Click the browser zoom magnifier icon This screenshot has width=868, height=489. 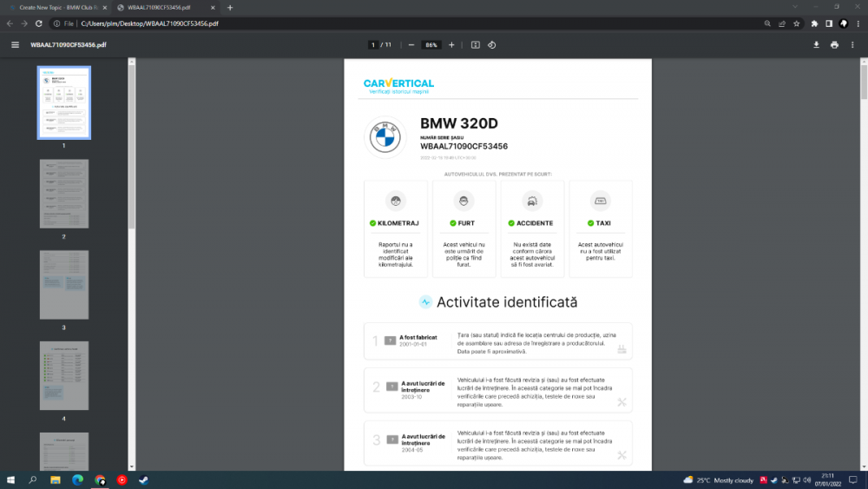pyautogui.click(x=767, y=23)
